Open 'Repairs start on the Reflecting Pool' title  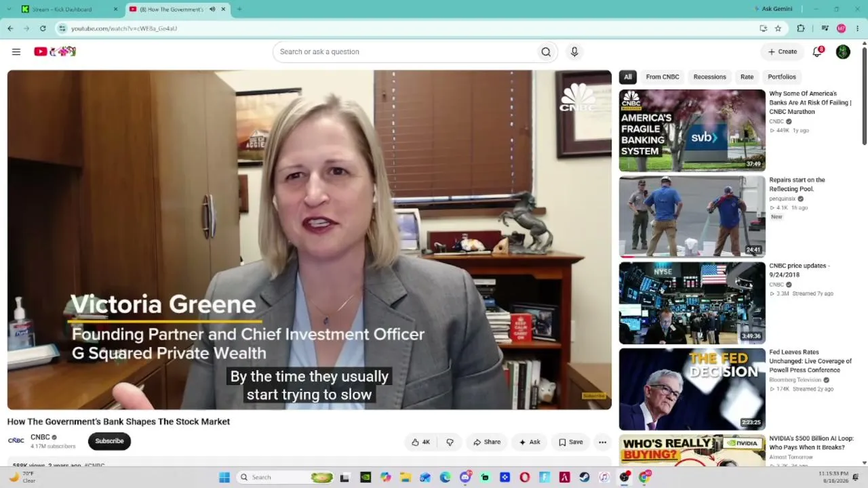click(797, 184)
